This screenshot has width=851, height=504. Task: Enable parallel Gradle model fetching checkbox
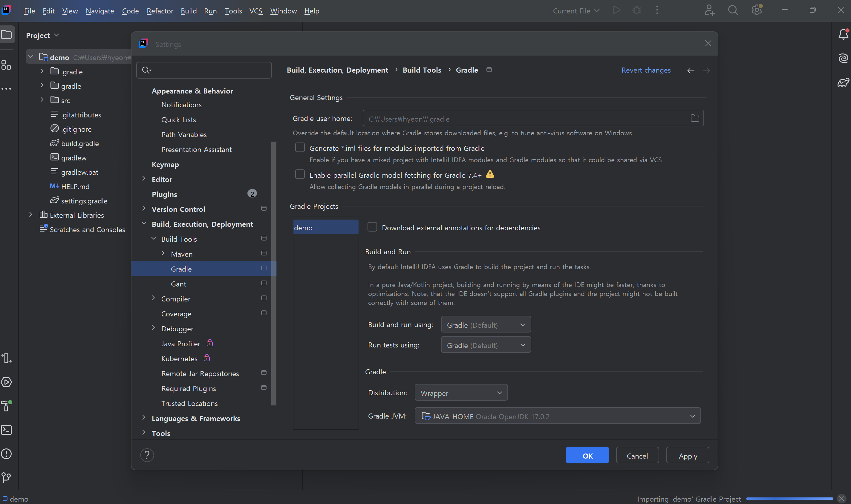pos(300,174)
